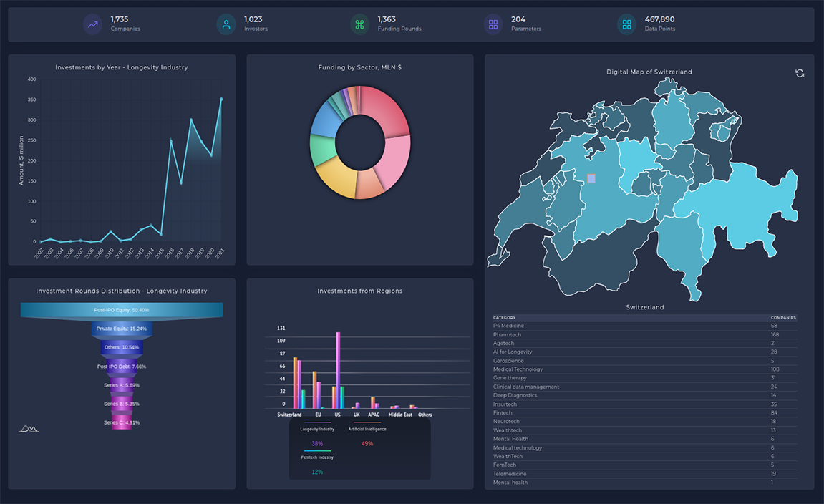Click the Fintech row in category table
This screenshot has width=824, height=504.
(503, 413)
